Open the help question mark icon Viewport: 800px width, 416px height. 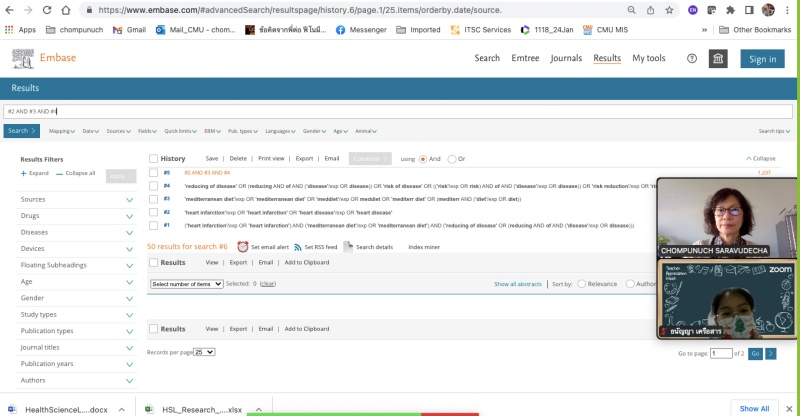692,59
